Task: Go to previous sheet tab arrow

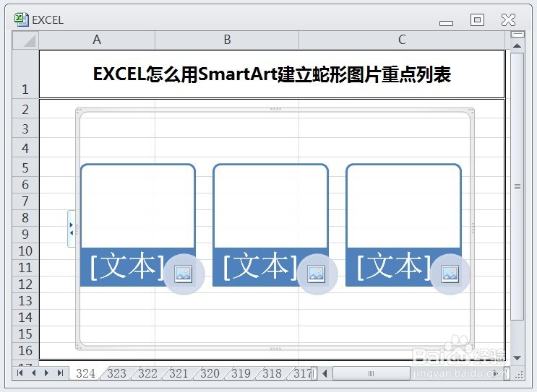Action: 33,373
